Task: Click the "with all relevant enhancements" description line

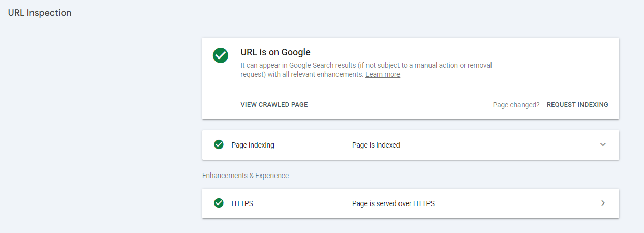Action: [302, 74]
